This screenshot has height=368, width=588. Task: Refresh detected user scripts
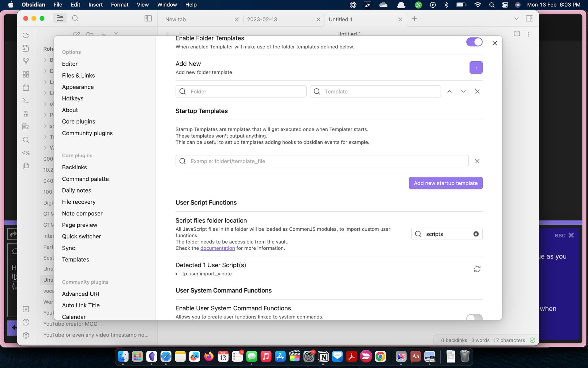pyautogui.click(x=477, y=269)
